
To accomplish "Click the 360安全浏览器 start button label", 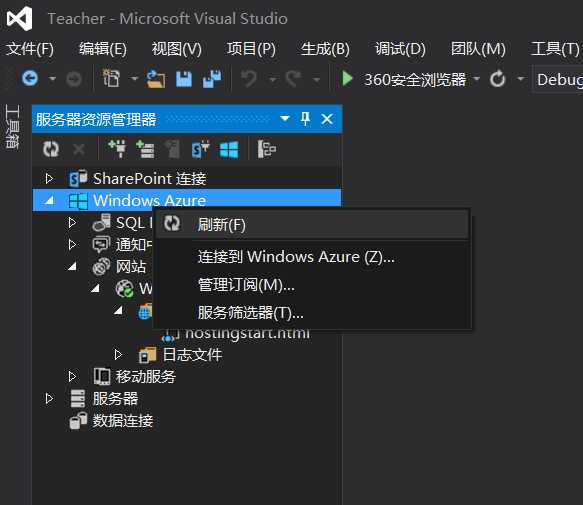I will click(x=415, y=79).
